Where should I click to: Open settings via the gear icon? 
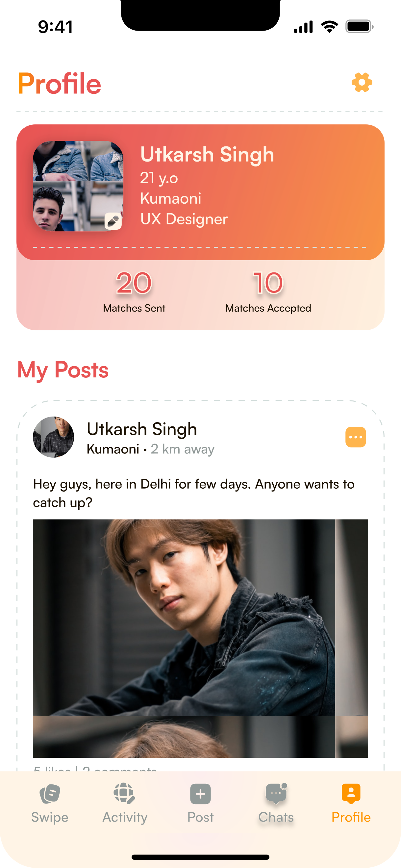(362, 83)
